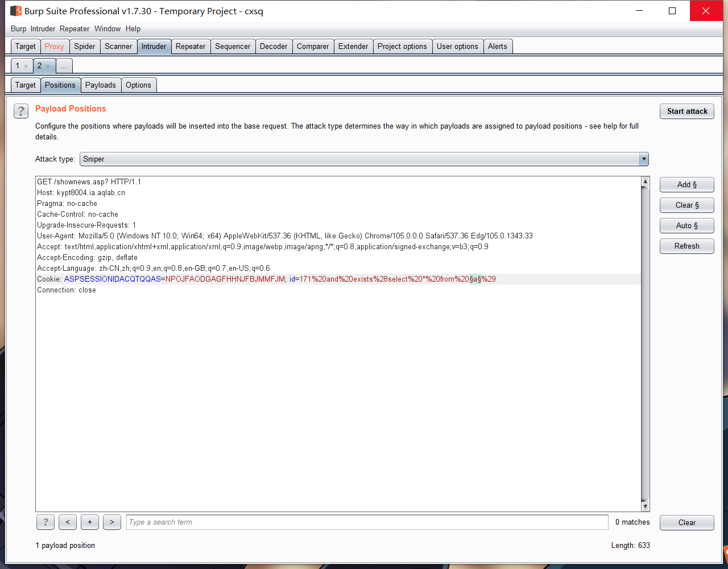The image size is (728, 569).
Task: Switch to the Comparer tab
Action: (x=313, y=47)
